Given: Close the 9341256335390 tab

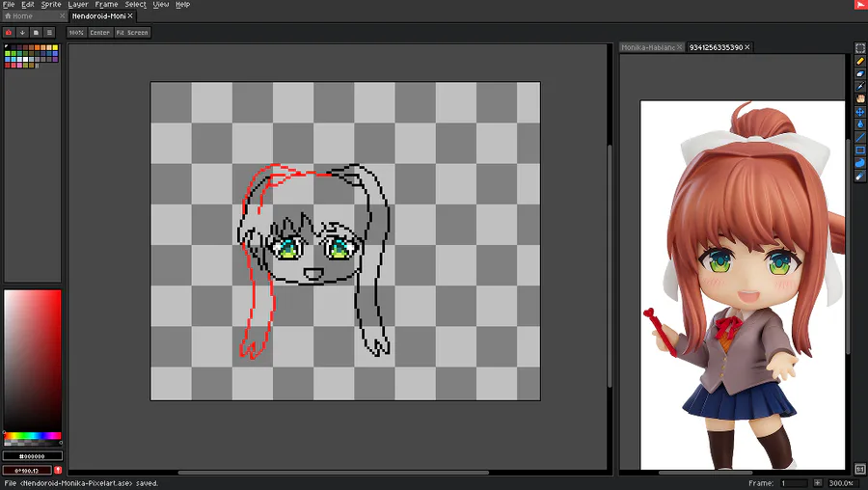Looking at the screenshot, I should point(746,47).
